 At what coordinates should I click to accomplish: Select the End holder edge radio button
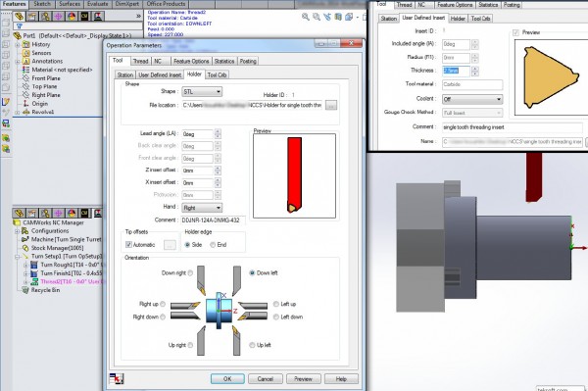tap(213, 245)
